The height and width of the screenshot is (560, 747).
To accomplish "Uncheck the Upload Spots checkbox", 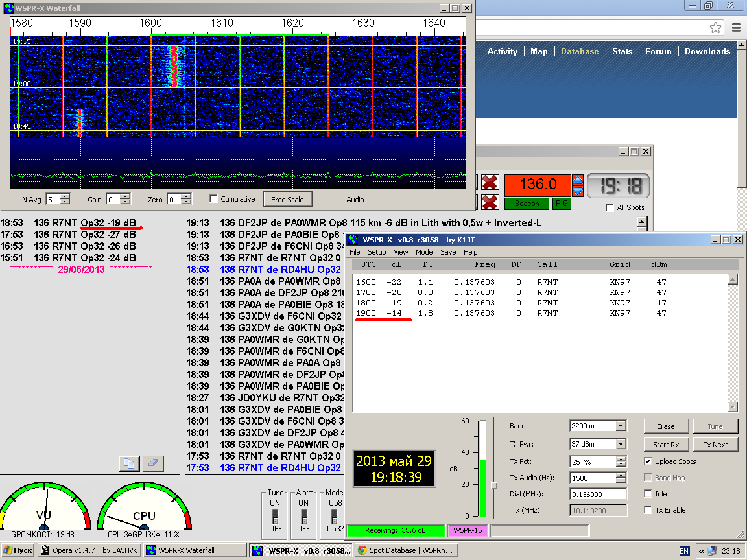I will (648, 461).
